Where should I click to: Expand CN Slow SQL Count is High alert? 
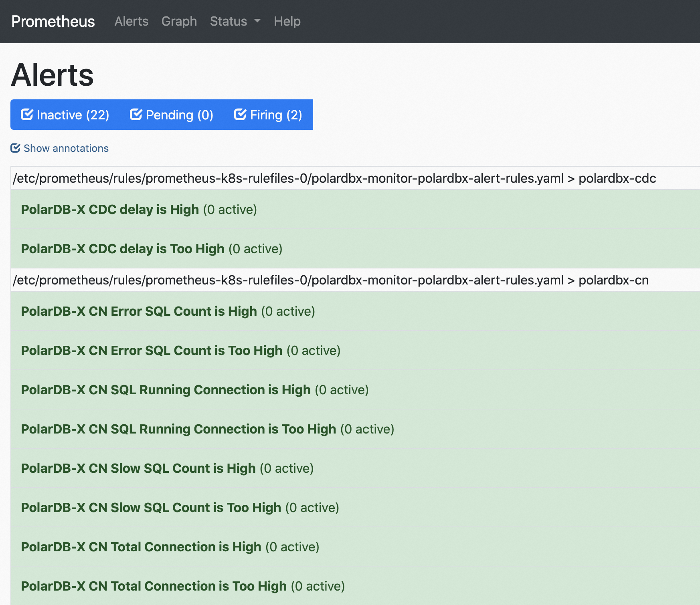(167, 468)
